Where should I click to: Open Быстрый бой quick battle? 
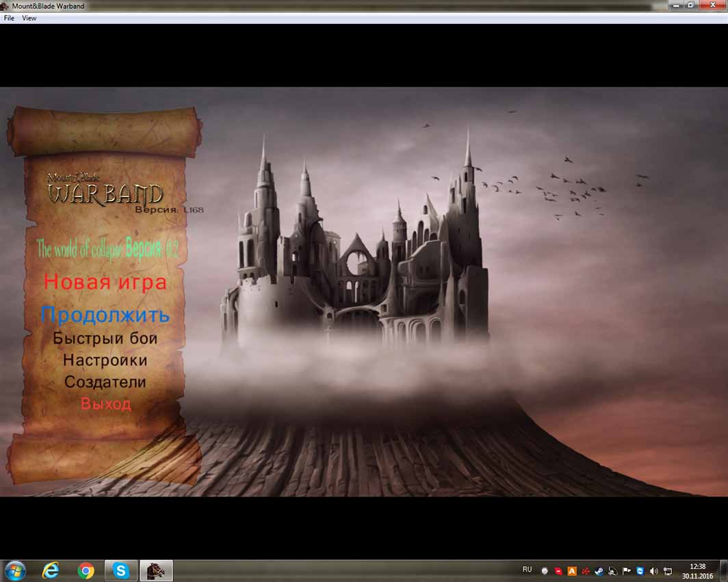(x=105, y=338)
